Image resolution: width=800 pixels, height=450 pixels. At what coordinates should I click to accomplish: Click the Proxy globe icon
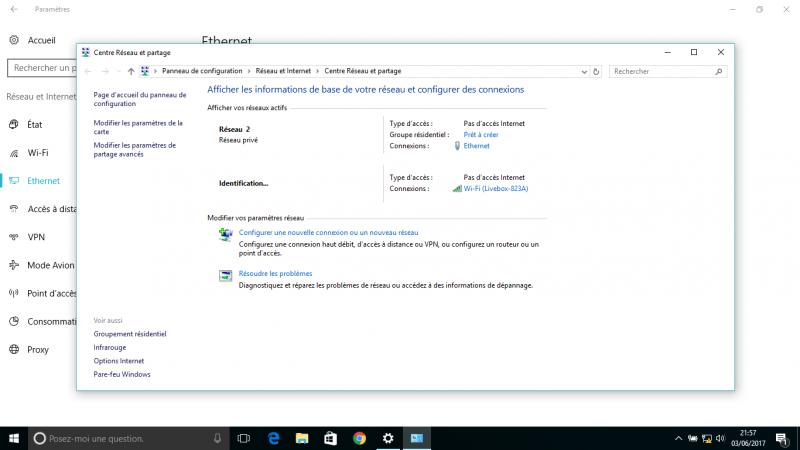[14, 349]
